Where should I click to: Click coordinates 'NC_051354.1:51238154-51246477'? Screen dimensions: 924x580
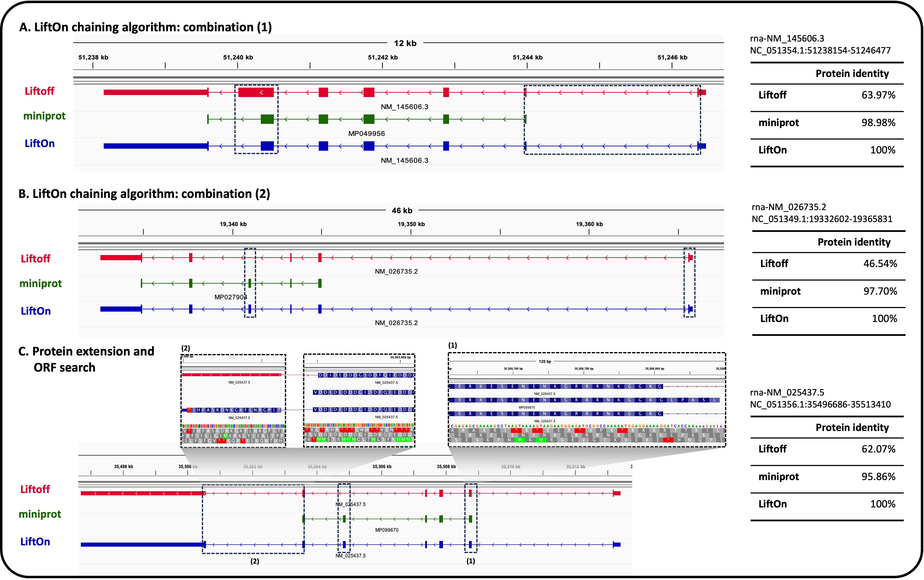pos(820,51)
